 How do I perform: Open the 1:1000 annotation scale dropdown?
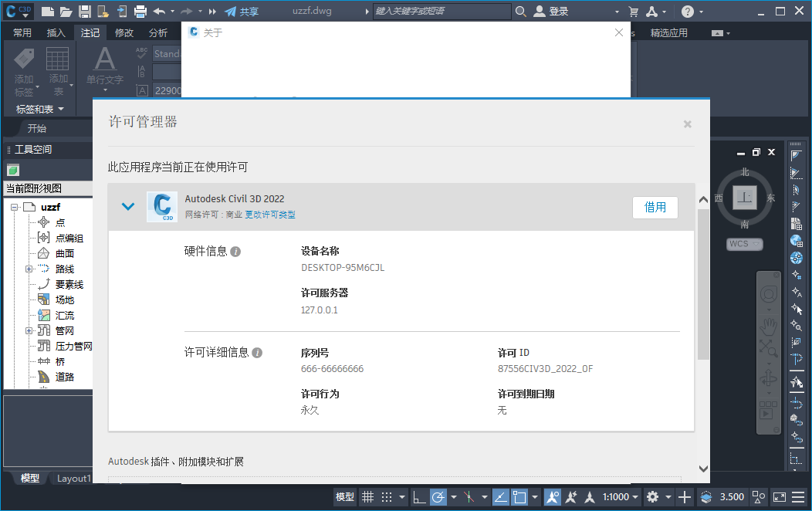pos(621,497)
